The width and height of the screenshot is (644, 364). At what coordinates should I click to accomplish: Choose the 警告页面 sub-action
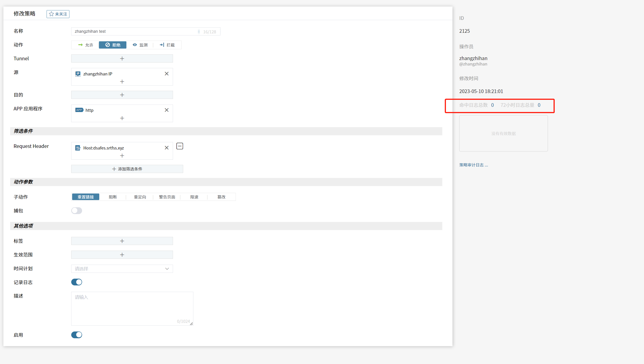(x=167, y=197)
